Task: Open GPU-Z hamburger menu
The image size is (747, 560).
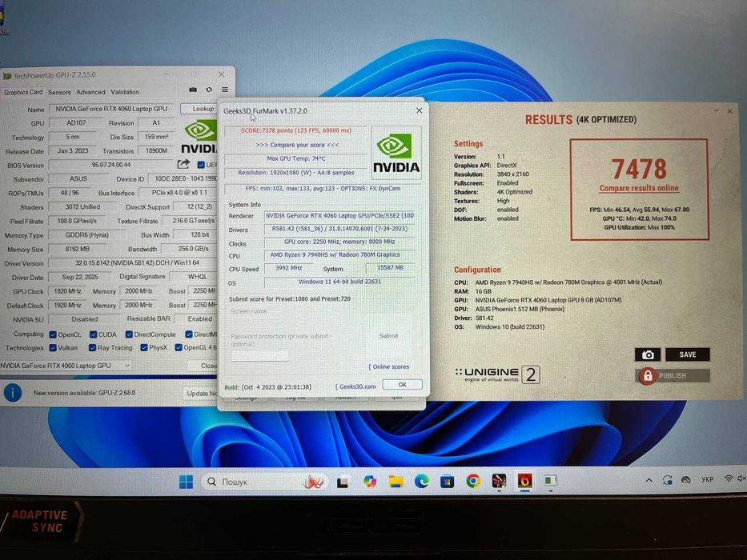Action: pyautogui.click(x=225, y=90)
